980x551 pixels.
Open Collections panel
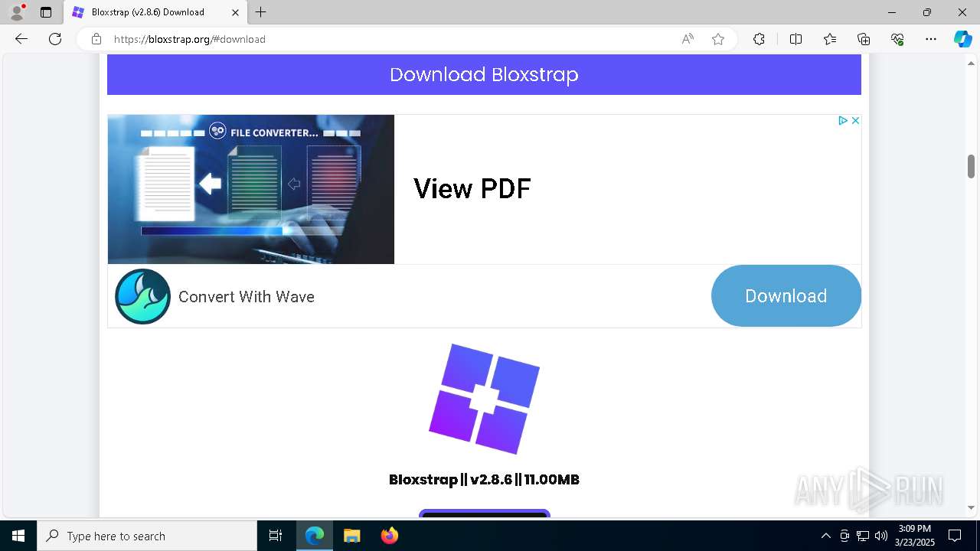point(864,39)
